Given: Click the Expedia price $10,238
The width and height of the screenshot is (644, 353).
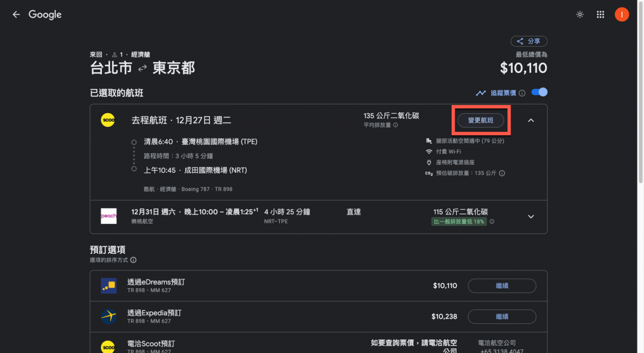Looking at the screenshot, I should point(444,317).
